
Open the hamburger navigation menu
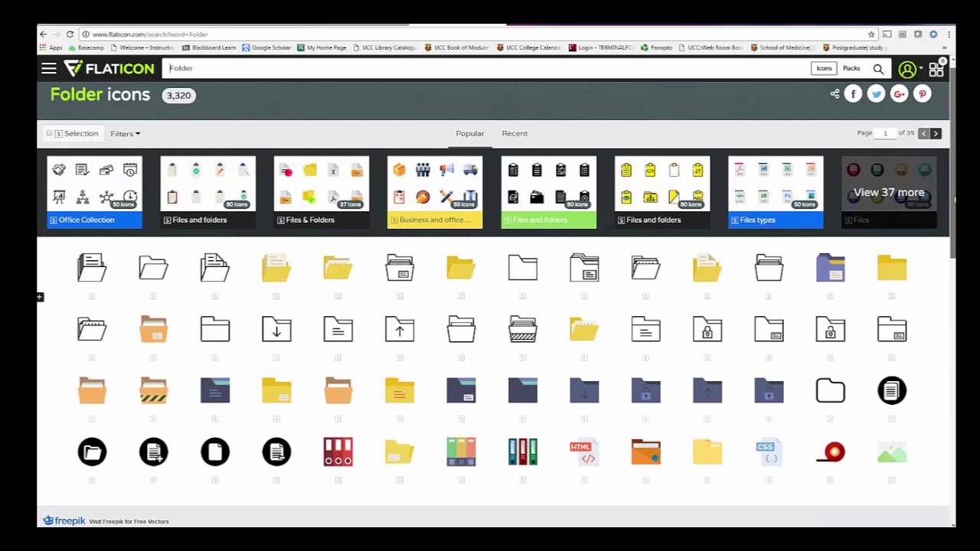(48, 68)
